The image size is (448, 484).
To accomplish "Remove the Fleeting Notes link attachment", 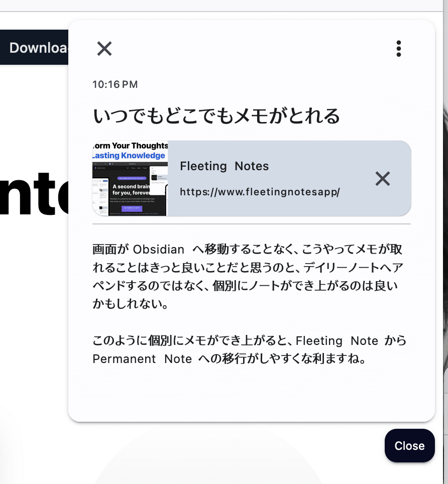I will point(382,178).
